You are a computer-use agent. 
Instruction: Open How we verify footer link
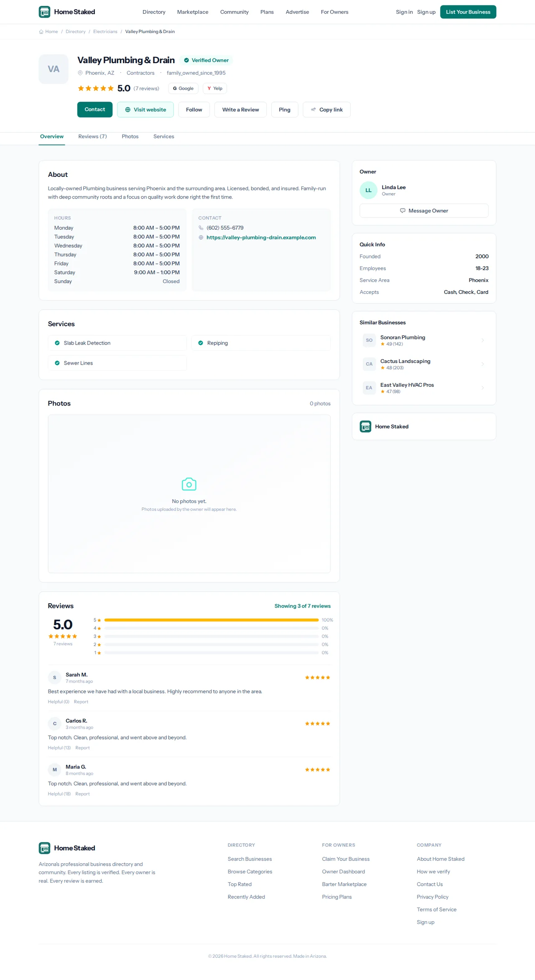tap(433, 872)
